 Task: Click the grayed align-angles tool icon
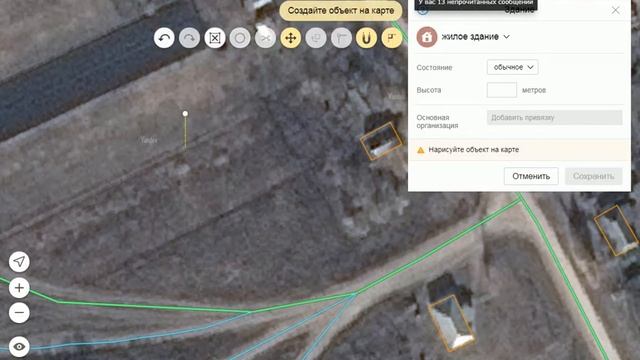click(341, 38)
